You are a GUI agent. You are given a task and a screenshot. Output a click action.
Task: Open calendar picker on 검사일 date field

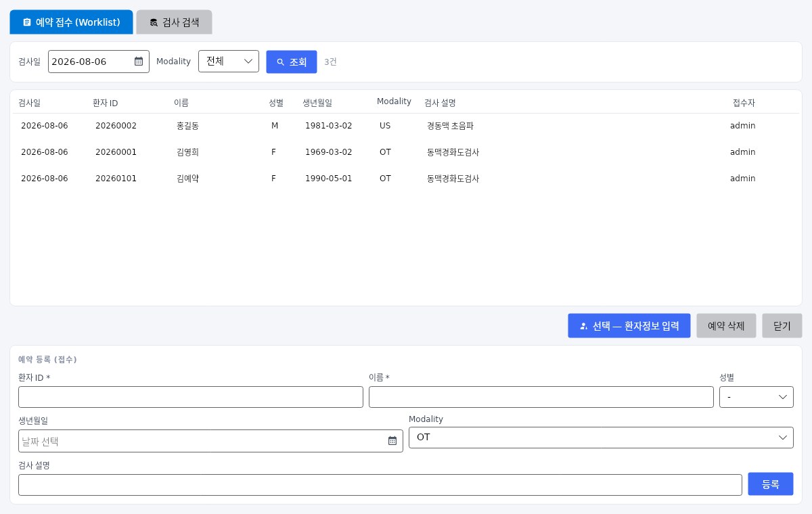coord(139,62)
